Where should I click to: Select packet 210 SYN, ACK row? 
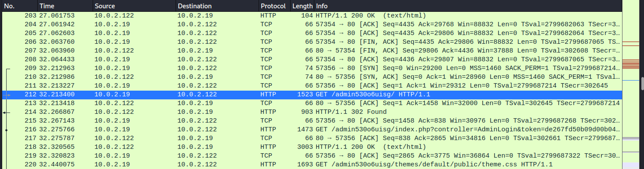point(312,77)
